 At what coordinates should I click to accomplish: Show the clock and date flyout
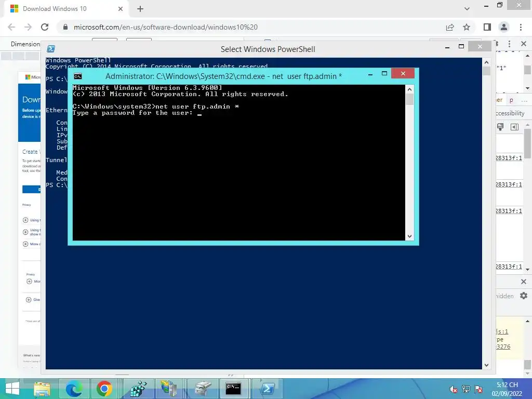click(x=507, y=389)
